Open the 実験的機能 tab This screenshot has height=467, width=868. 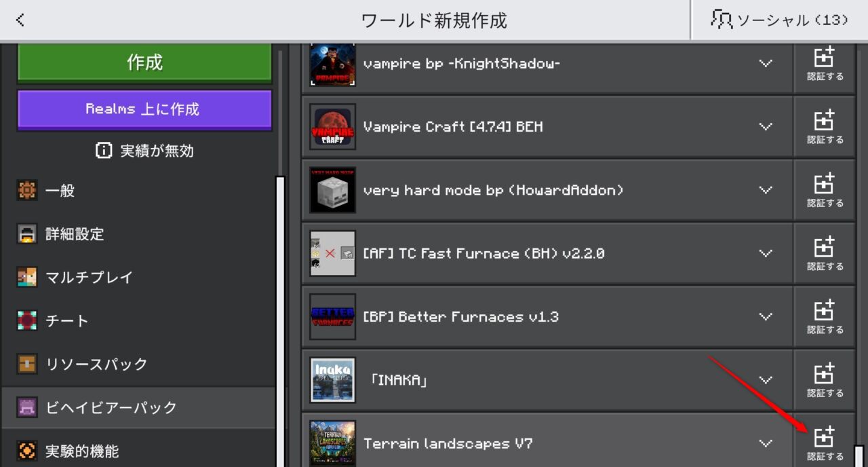138,451
